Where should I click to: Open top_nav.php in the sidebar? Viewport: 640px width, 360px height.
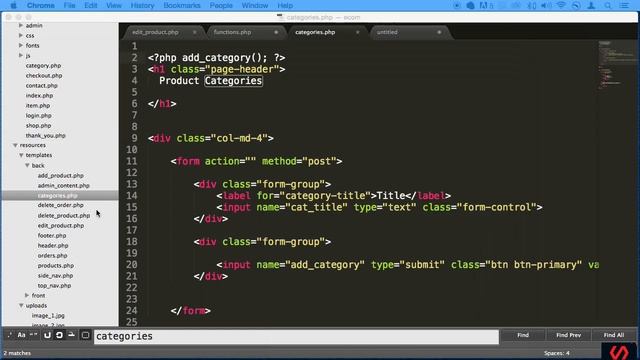pyautogui.click(x=54, y=286)
